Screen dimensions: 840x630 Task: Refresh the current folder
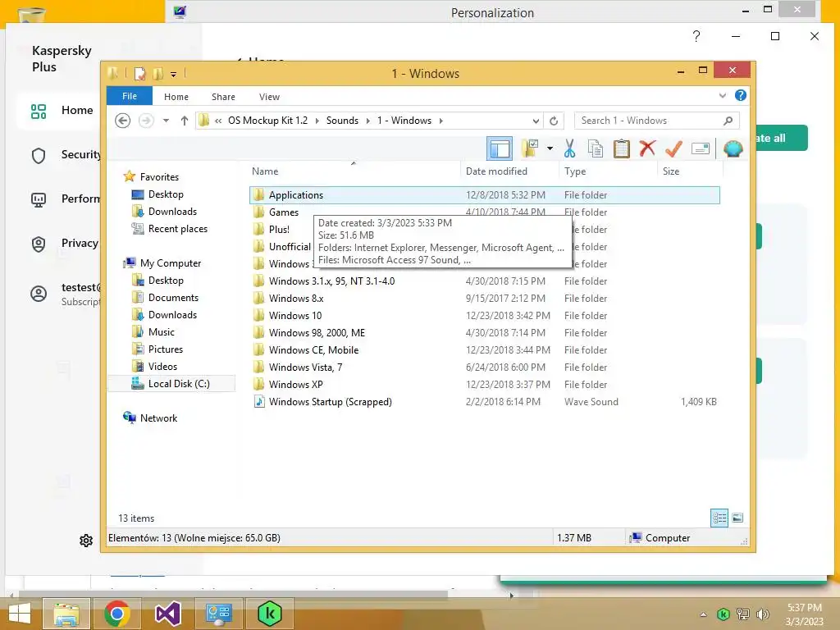coord(554,121)
